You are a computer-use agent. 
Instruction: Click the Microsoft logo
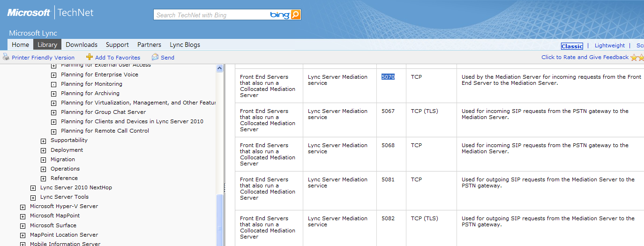[x=29, y=13]
